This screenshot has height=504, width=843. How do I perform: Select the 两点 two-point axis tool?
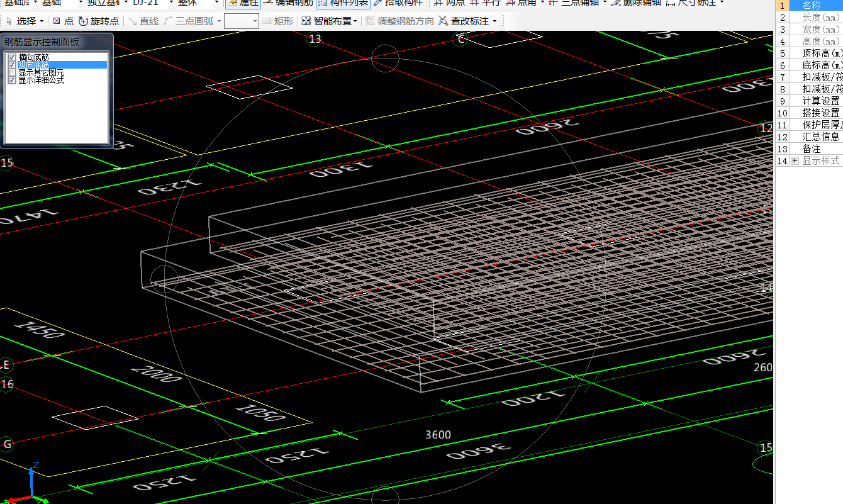click(449, 3)
